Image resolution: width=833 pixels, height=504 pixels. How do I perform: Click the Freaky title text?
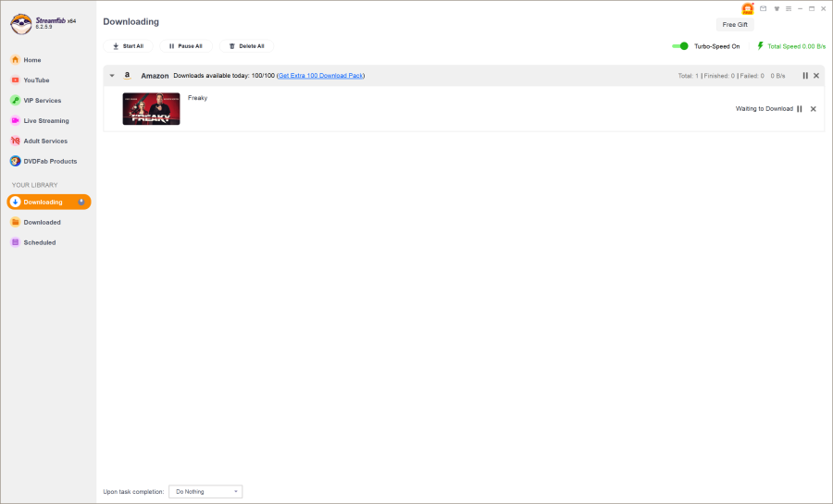point(198,98)
